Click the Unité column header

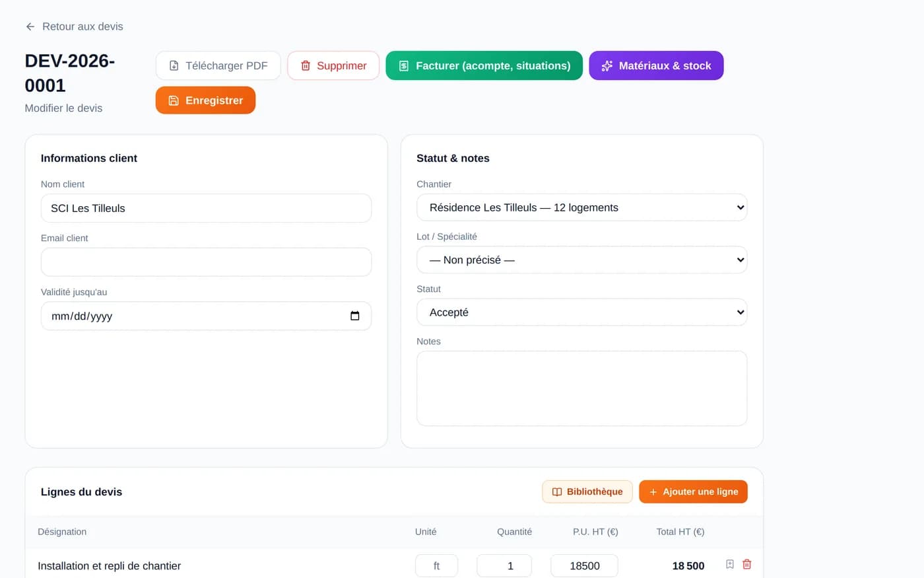click(426, 532)
